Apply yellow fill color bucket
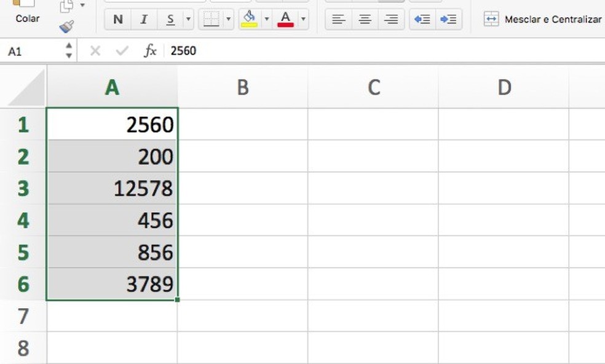Viewport: 605px width, 364px height. pos(249,19)
